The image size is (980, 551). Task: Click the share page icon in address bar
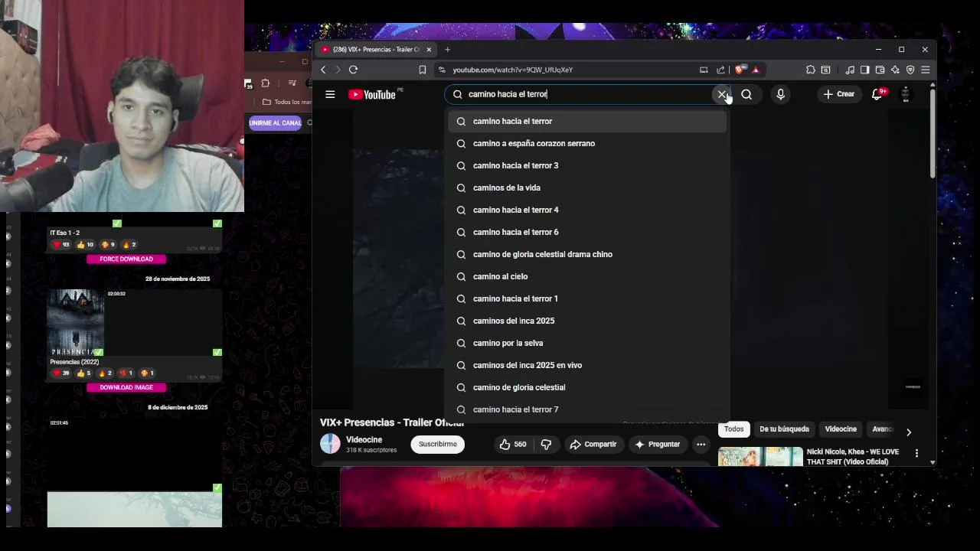pyautogui.click(x=720, y=70)
